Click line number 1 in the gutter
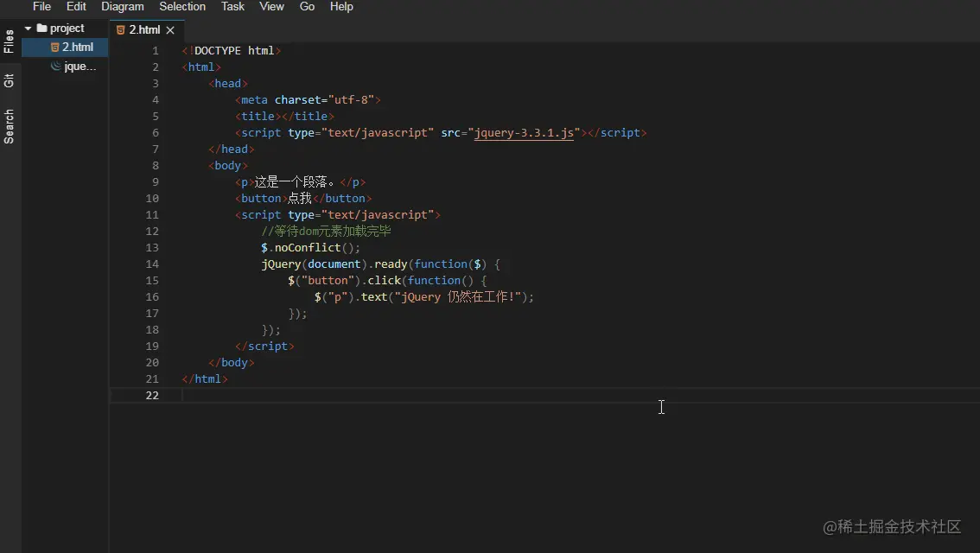Screen dimensions: 980x553 155,51
